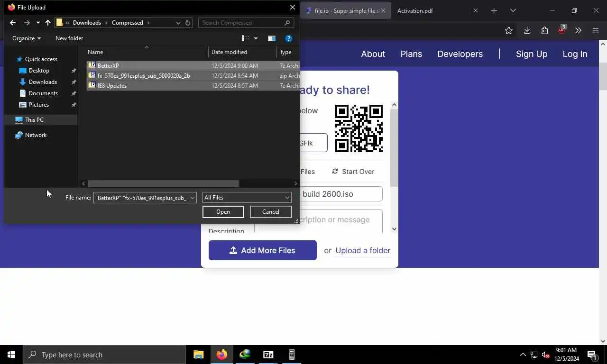This screenshot has width=607, height=364.
Task: Open dialog help icon
Action: 289,38
